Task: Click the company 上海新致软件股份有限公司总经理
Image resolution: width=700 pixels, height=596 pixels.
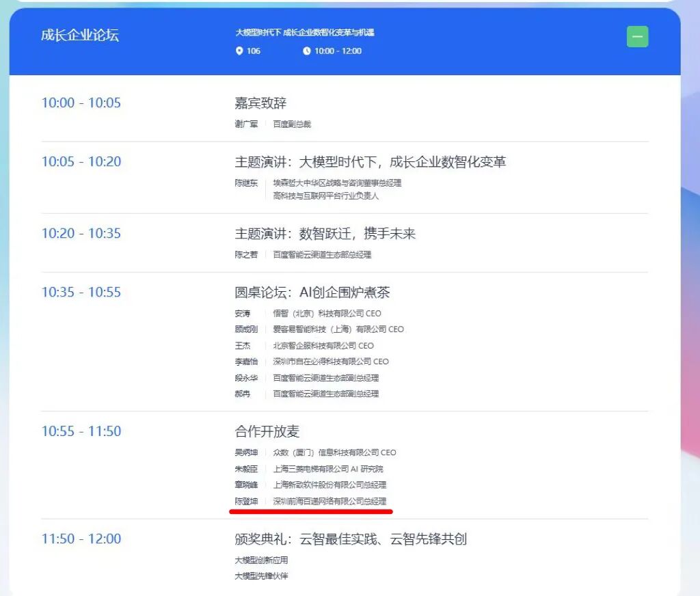Action: pyautogui.click(x=329, y=485)
